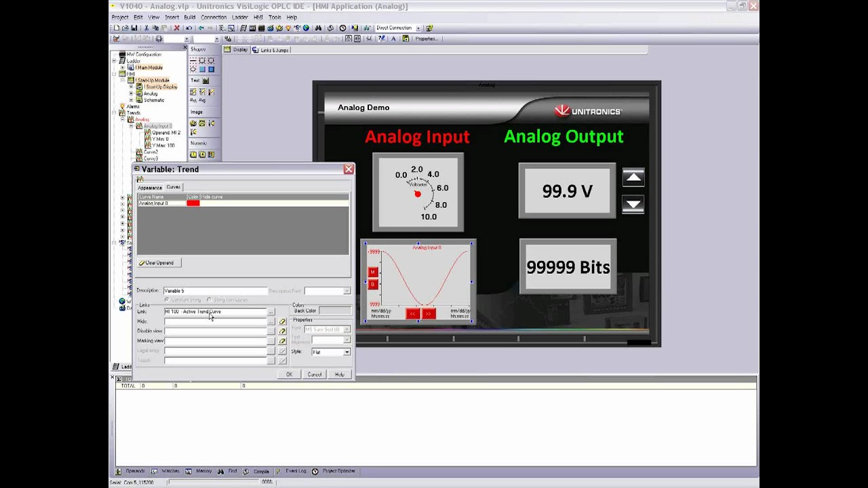Switch to the Appearance tab in dialog
The width and height of the screenshot is (868, 488).
click(x=150, y=188)
